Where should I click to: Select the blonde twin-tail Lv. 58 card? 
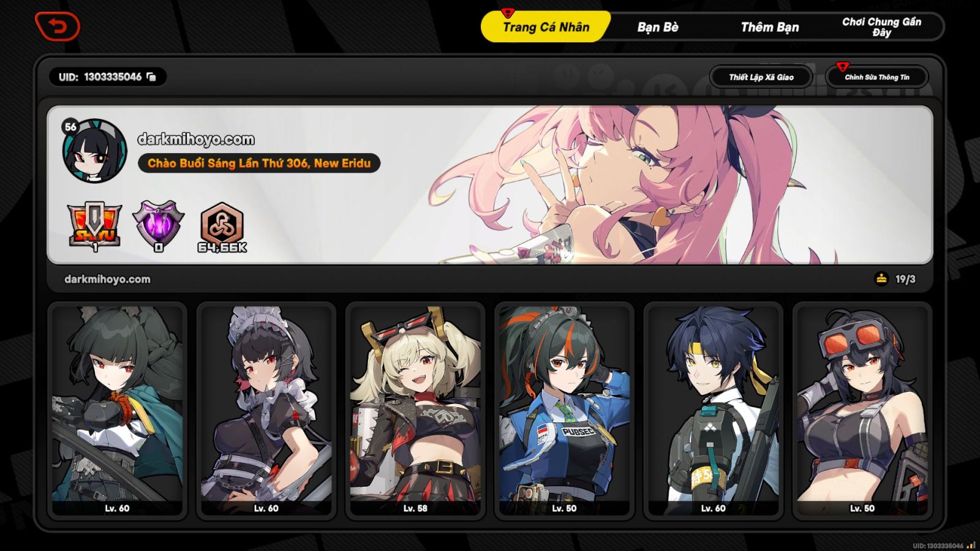point(415,411)
